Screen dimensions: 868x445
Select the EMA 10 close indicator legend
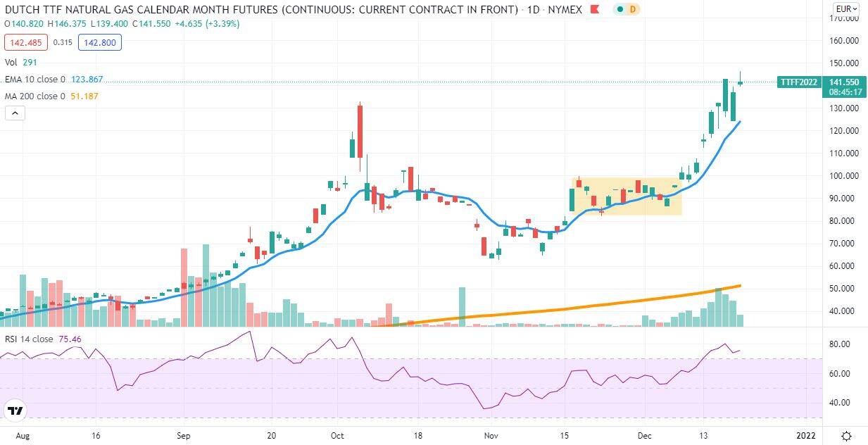coord(54,80)
